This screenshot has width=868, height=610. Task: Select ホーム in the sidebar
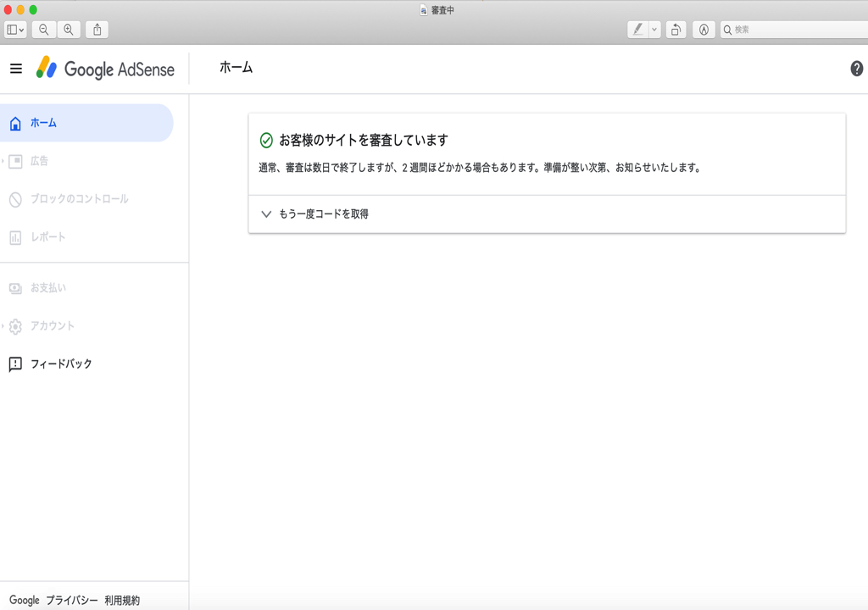point(43,123)
